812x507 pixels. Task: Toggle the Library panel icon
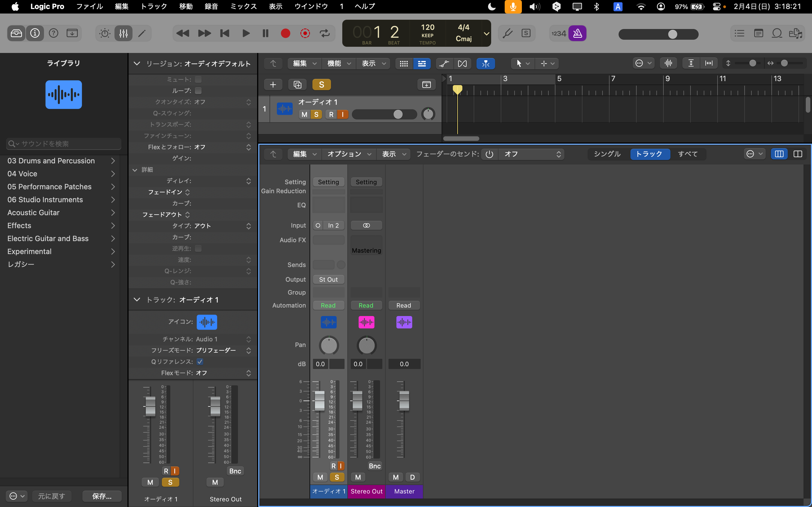[x=16, y=33]
